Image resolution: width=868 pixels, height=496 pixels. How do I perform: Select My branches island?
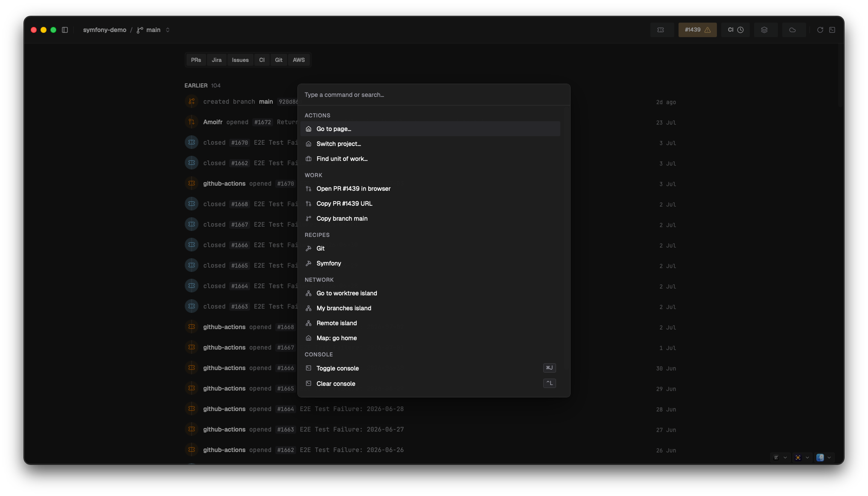(430, 308)
